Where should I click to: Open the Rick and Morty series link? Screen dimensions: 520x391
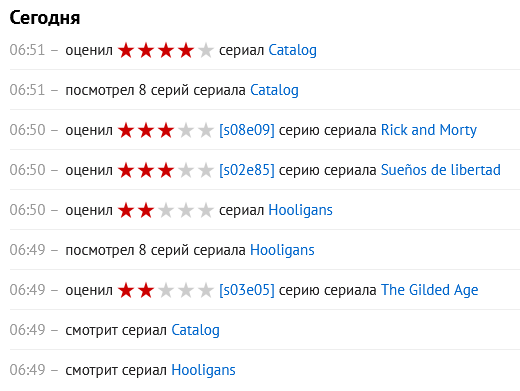coord(429,130)
